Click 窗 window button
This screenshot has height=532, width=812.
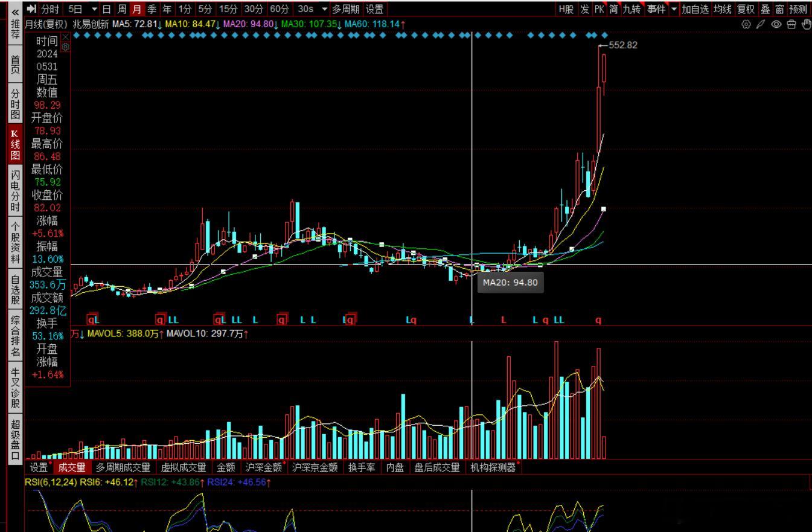tap(780, 9)
